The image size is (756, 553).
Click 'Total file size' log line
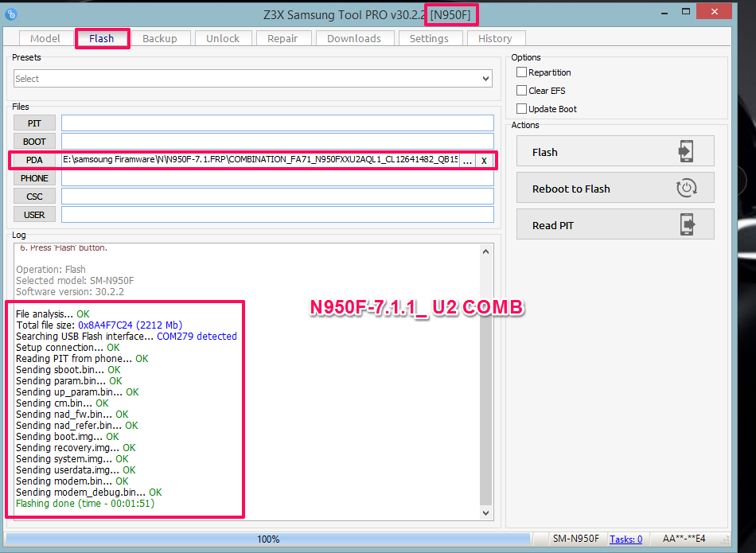(x=99, y=325)
